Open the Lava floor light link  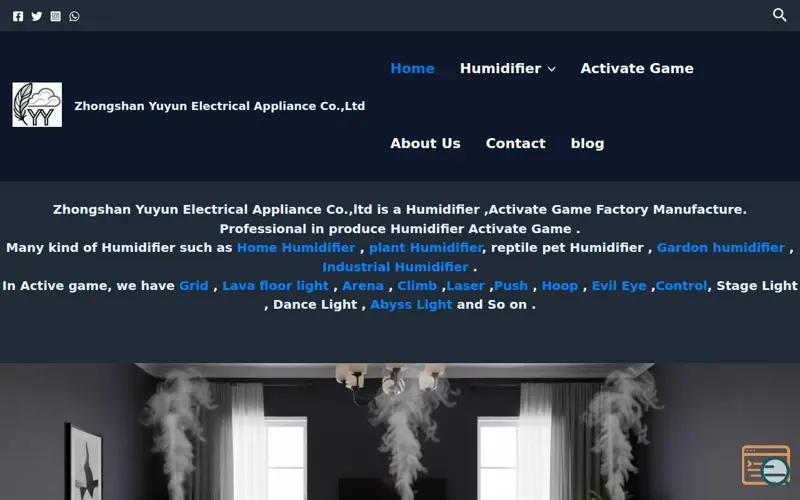click(275, 286)
